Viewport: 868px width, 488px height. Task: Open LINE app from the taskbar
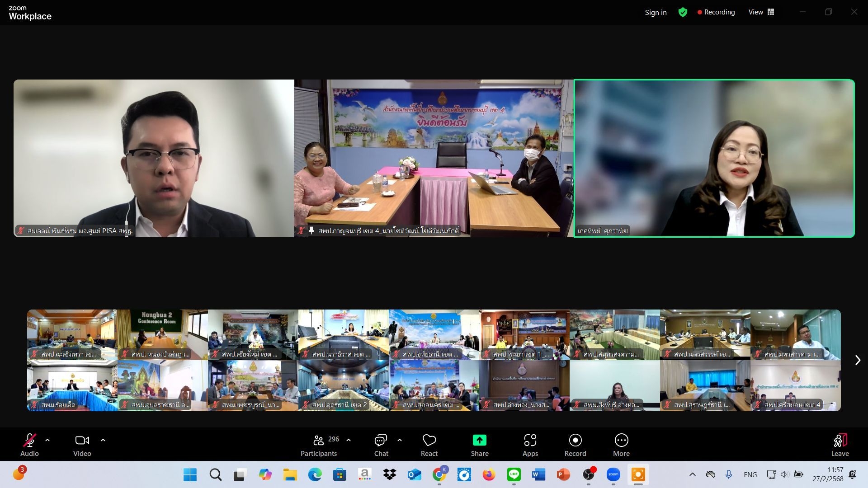click(x=514, y=474)
